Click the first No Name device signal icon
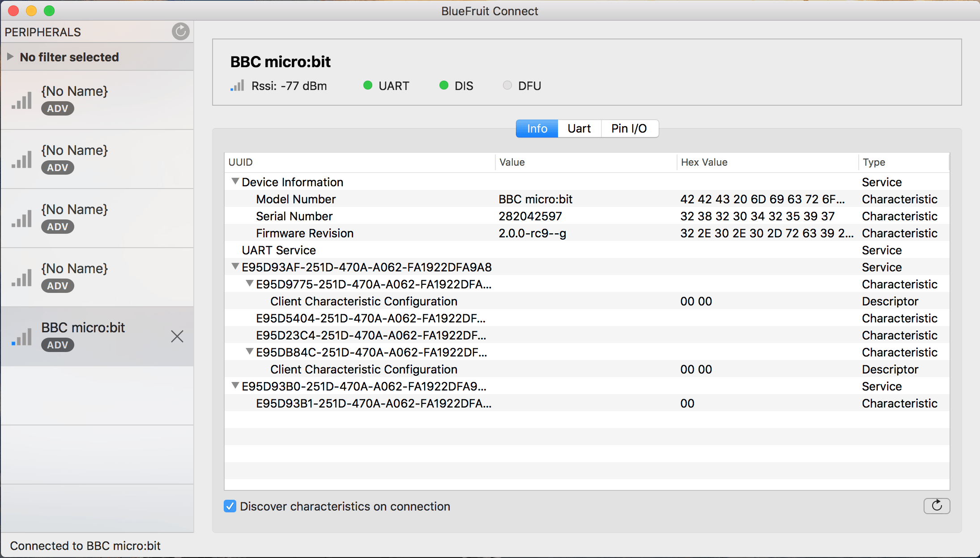This screenshot has height=558, width=980. click(22, 100)
